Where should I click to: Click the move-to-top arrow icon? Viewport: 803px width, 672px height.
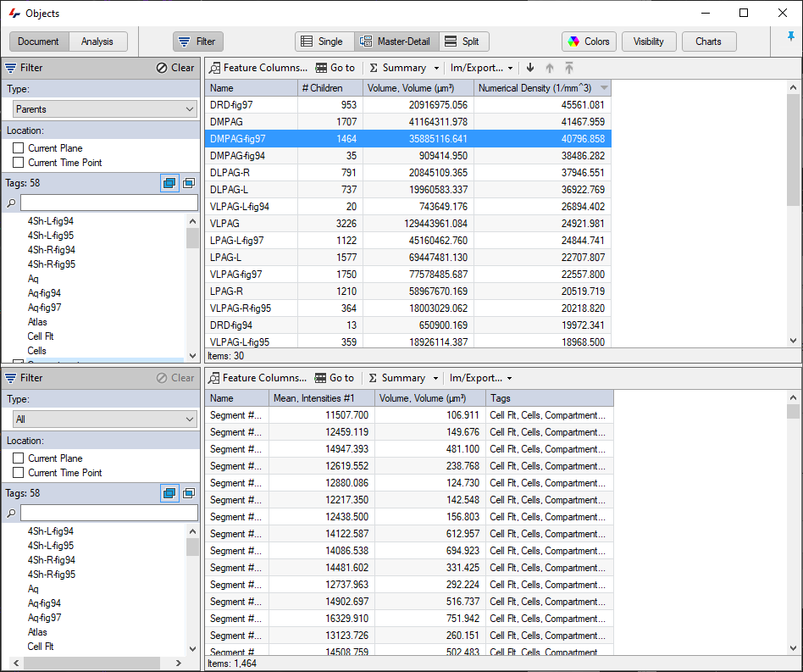click(x=568, y=68)
